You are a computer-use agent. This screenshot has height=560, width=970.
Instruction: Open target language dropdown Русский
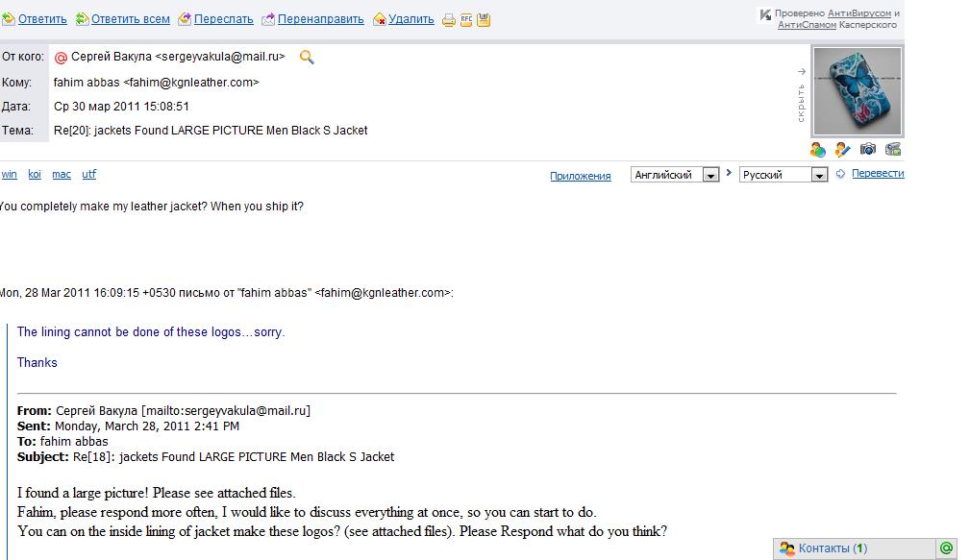coord(783,175)
